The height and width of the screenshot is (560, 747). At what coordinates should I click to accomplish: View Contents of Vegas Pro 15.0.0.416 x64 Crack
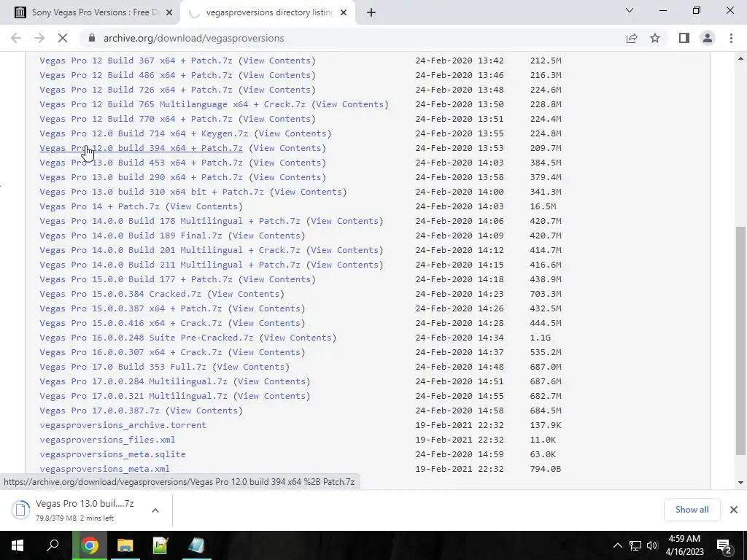(266, 323)
